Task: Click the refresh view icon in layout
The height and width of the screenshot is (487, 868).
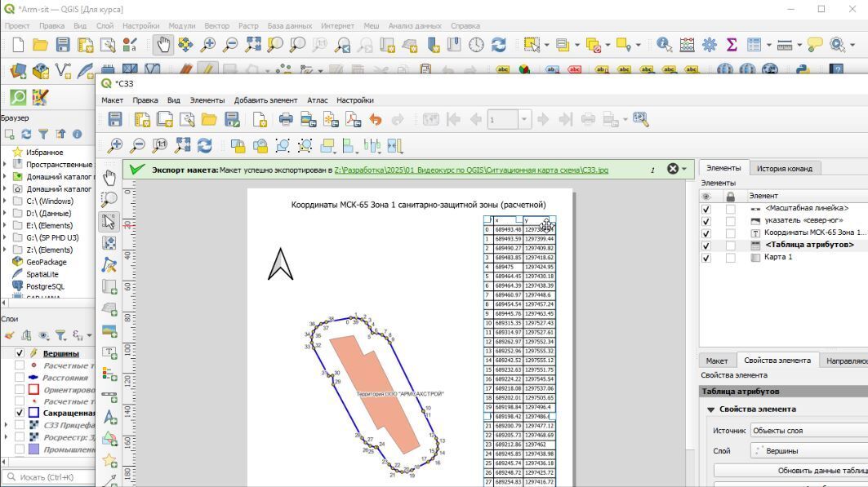Action: click(x=205, y=145)
